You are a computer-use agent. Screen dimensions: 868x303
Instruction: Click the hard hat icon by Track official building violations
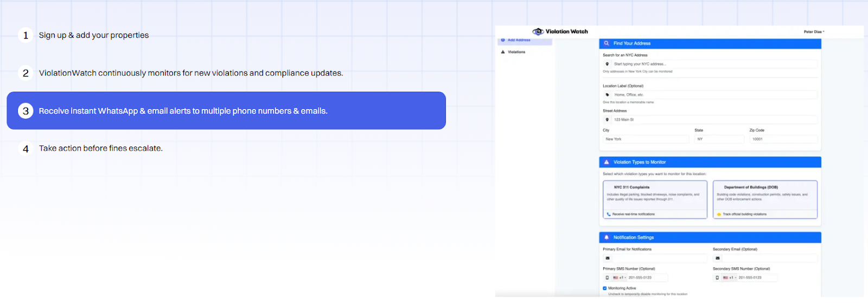pos(719,214)
